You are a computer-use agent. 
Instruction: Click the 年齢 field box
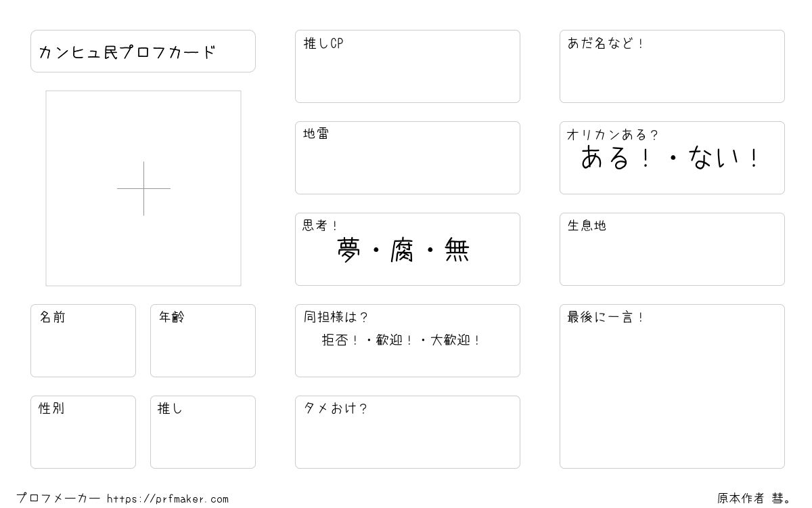click(x=203, y=341)
